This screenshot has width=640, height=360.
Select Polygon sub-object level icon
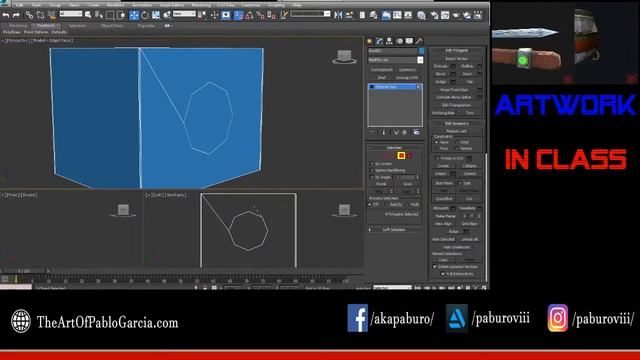(x=401, y=156)
